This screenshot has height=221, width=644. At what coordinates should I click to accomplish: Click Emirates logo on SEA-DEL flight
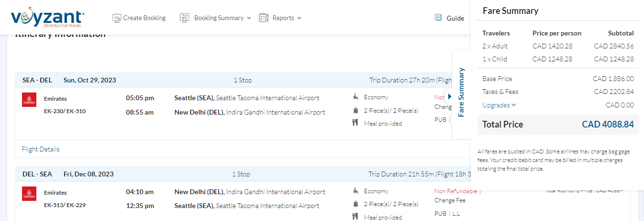(29, 100)
